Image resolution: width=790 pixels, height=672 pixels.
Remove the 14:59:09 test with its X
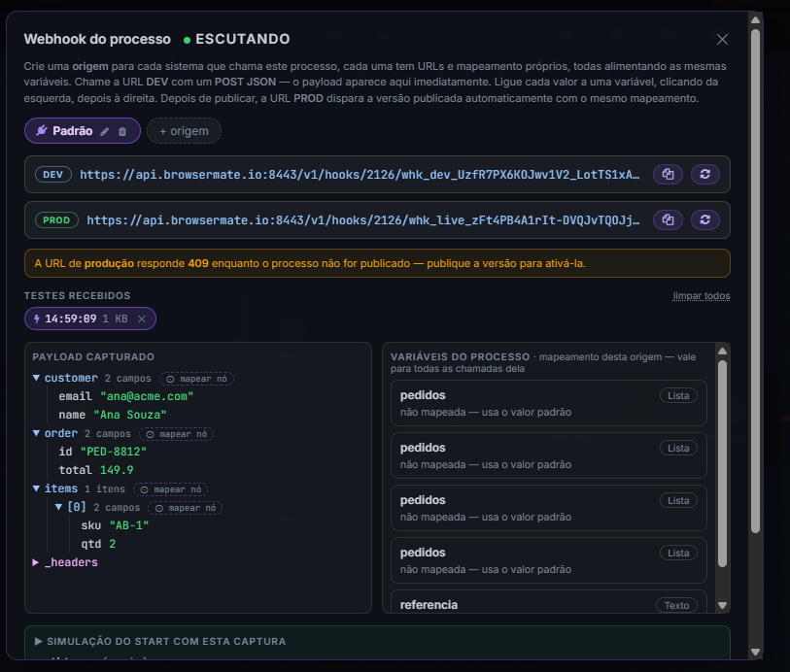point(142,319)
